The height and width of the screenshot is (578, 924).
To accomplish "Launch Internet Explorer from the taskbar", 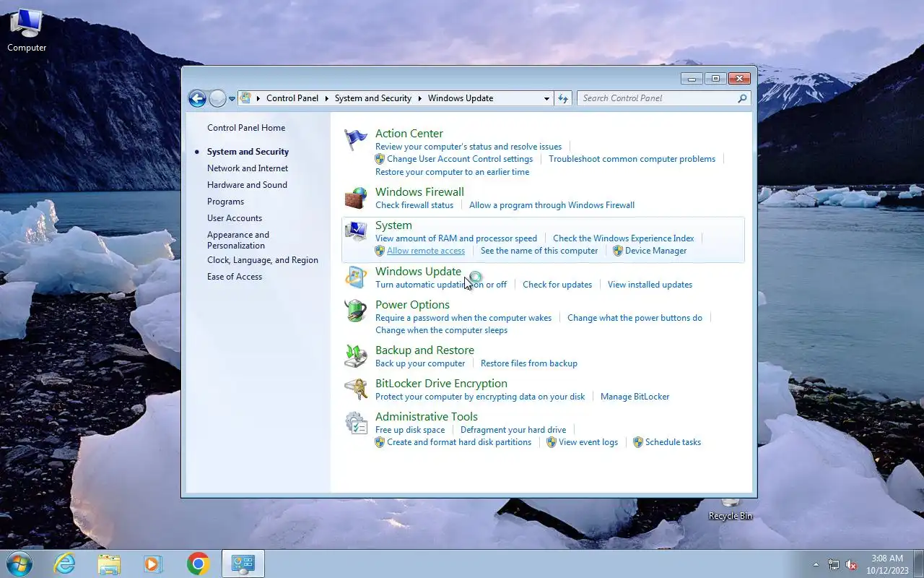I will click(64, 564).
